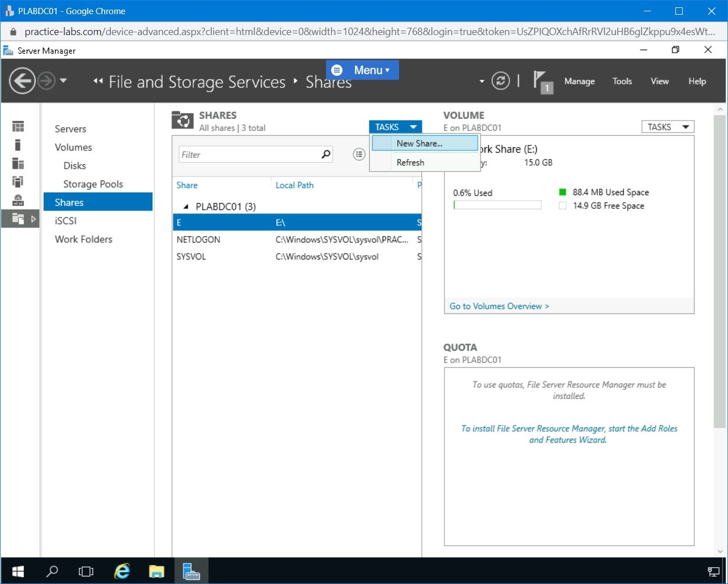
Task: Click the Practice Labs Menu button
Action: (x=362, y=70)
